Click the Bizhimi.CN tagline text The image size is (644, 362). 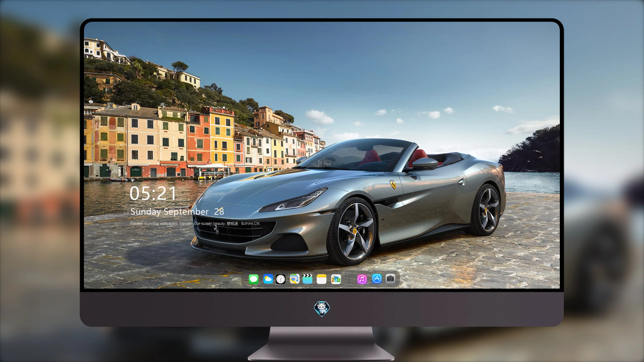point(195,223)
